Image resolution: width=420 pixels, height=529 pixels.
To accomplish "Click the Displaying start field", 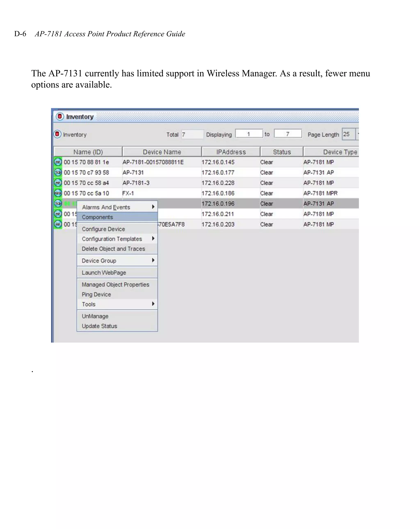I will 249,134.
